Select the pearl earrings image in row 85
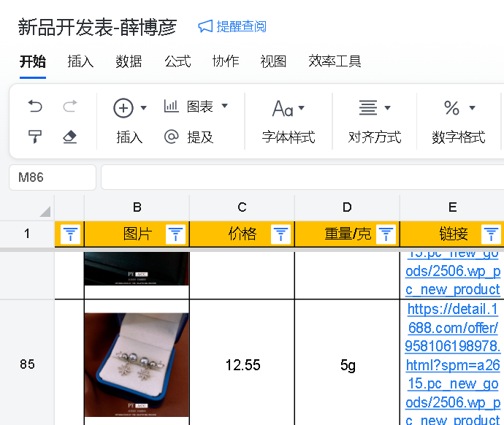 137,364
